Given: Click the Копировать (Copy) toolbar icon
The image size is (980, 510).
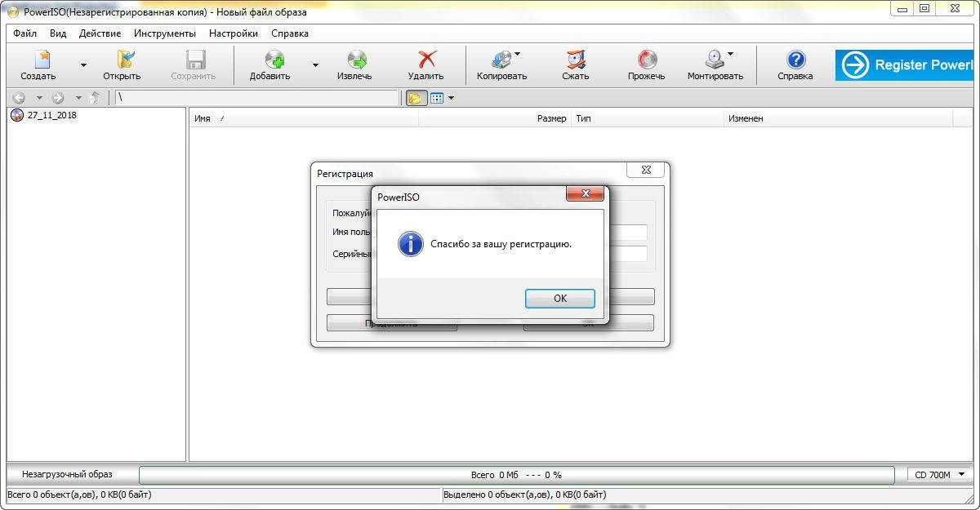Looking at the screenshot, I should pyautogui.click(x=501, y=65).
